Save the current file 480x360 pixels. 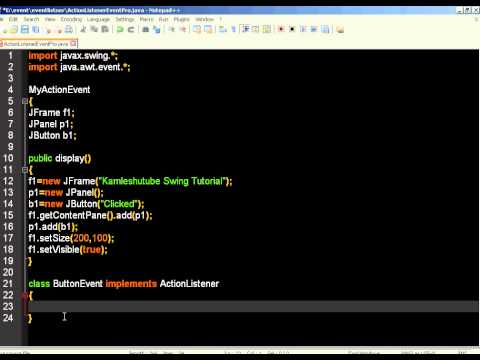pos(25,30)
